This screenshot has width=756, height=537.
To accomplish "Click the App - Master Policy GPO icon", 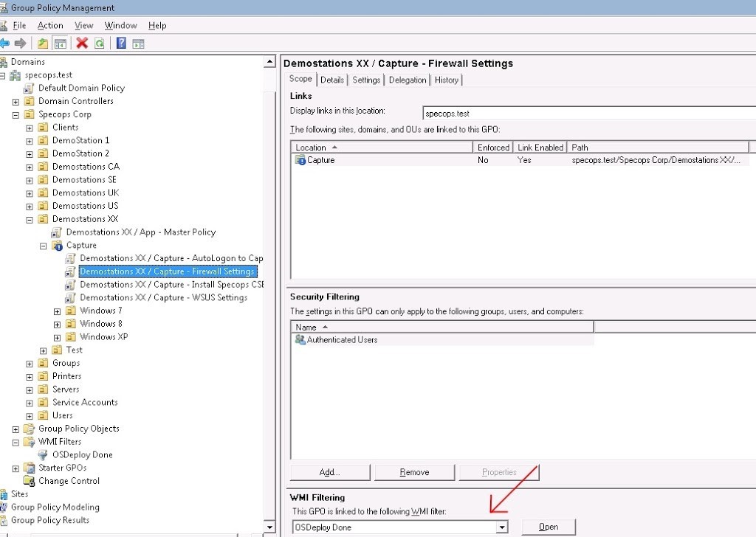I will [57, 232].
